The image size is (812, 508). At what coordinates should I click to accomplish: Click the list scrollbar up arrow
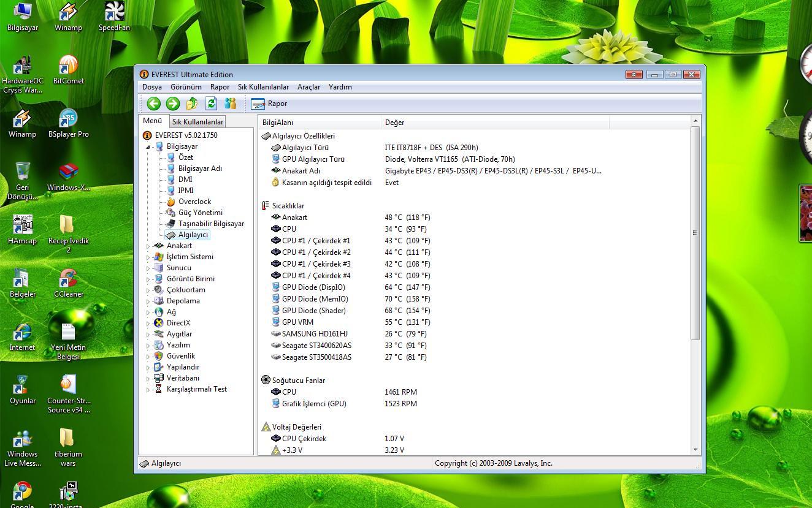click(695, 121)
